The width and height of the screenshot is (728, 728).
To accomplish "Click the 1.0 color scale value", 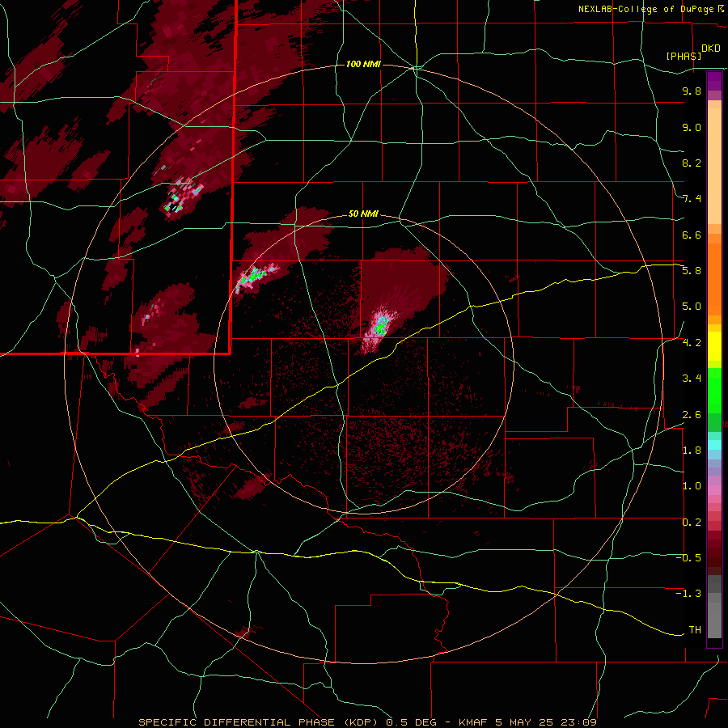I will click(692, 486).
